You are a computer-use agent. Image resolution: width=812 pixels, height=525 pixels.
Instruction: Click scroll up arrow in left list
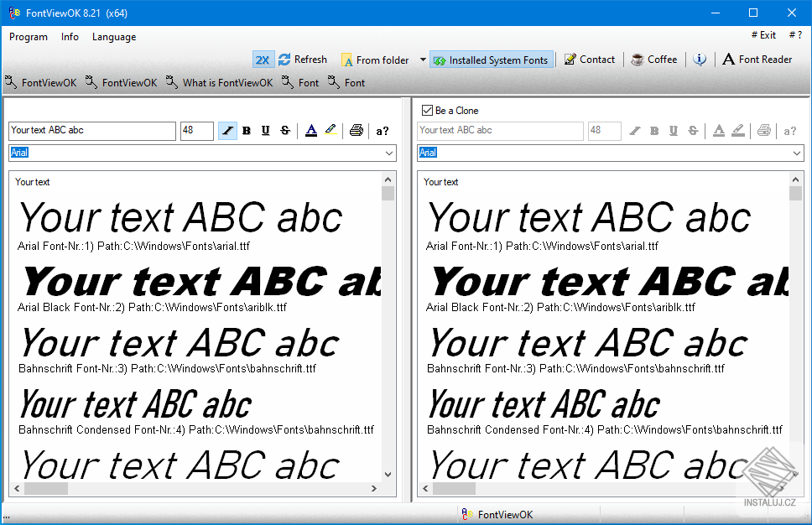[388, 179]
